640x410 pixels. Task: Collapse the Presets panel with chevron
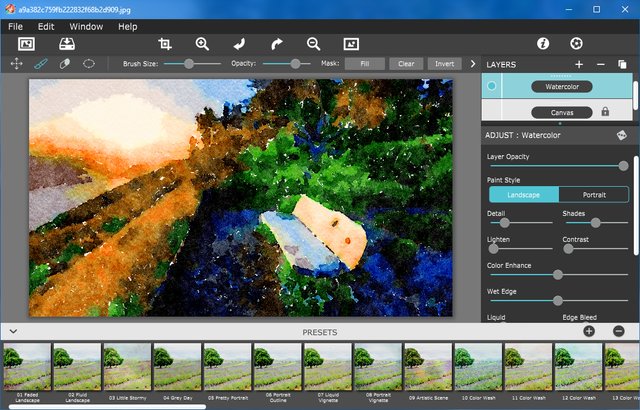(x=13, y=331)
